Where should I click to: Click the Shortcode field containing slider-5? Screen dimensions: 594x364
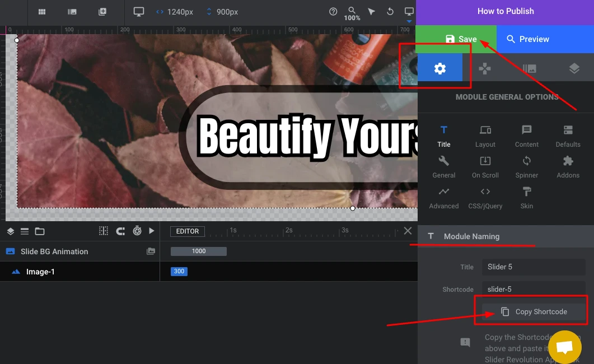pyautogui.click(x=534, y=290)
